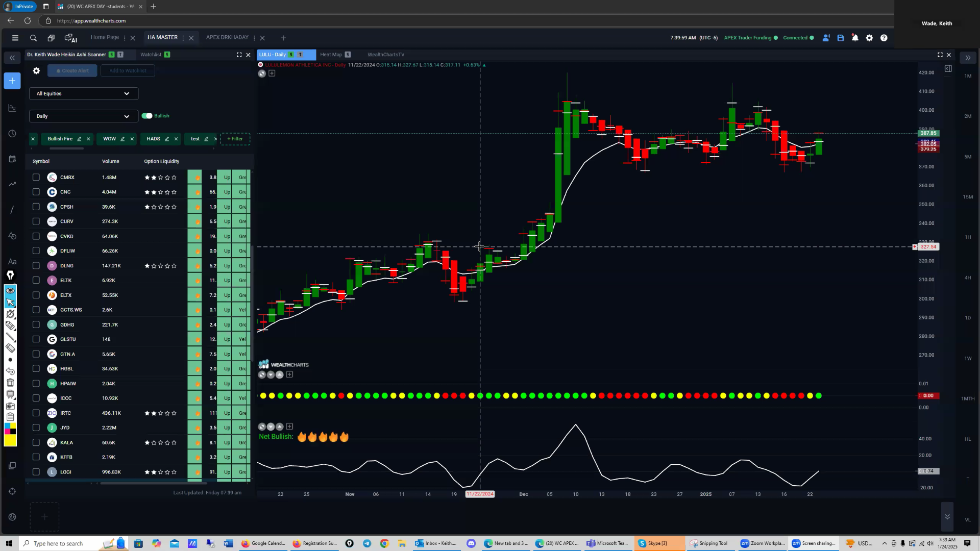
Task: Open the symbol search magnifier
Action: 33,38
